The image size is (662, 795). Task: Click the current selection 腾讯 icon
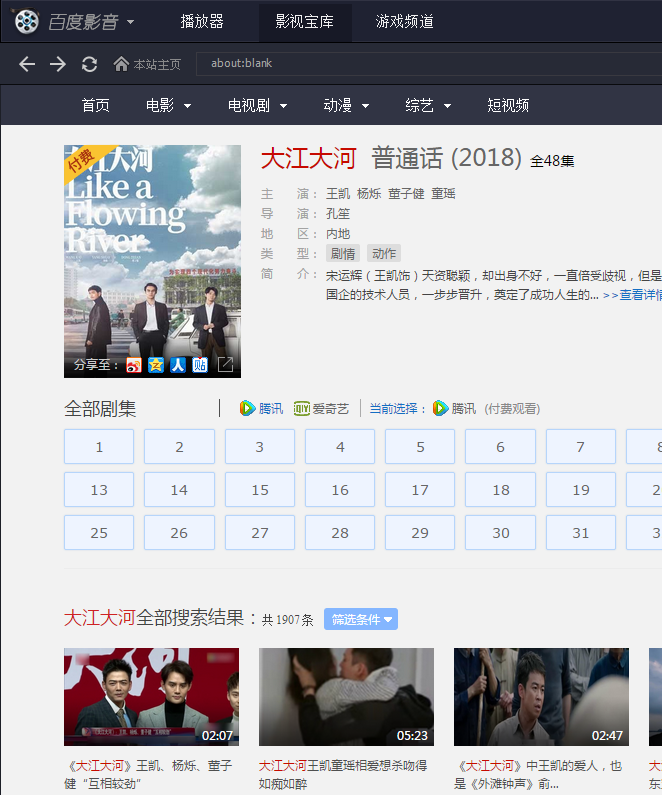[440, 408]
